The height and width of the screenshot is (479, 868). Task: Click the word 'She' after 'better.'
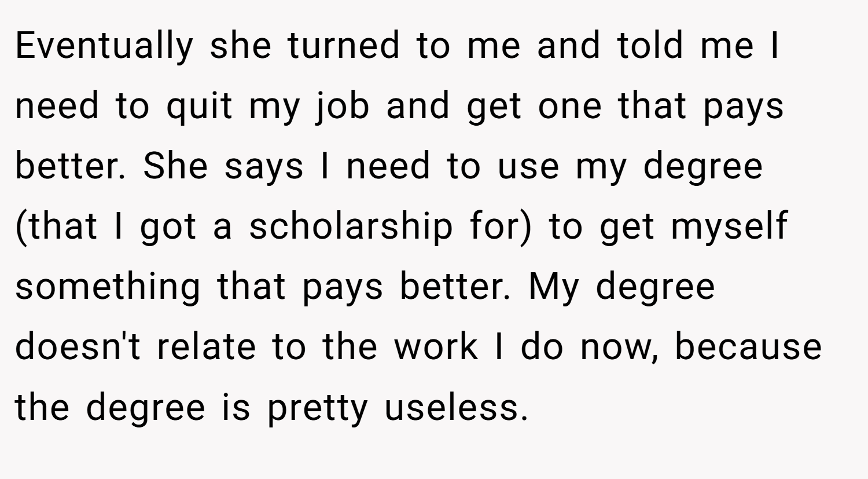pyautogui.click(x=175, y=167)
